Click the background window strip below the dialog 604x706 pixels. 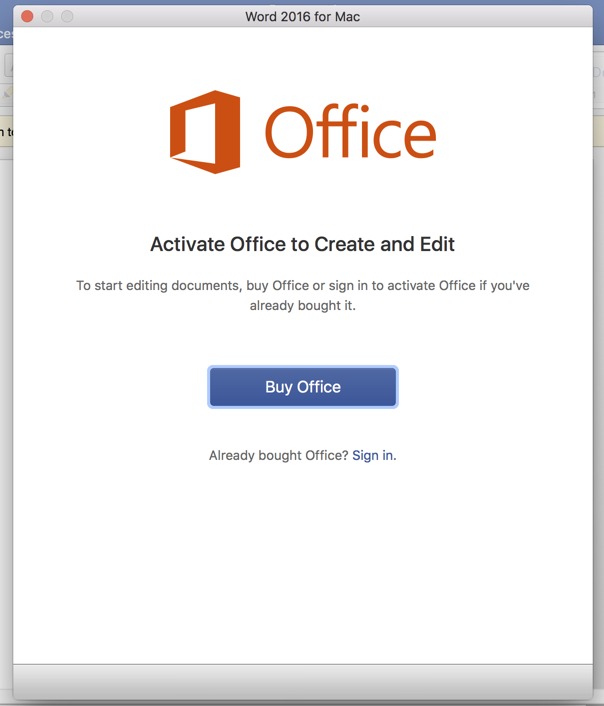302,702
